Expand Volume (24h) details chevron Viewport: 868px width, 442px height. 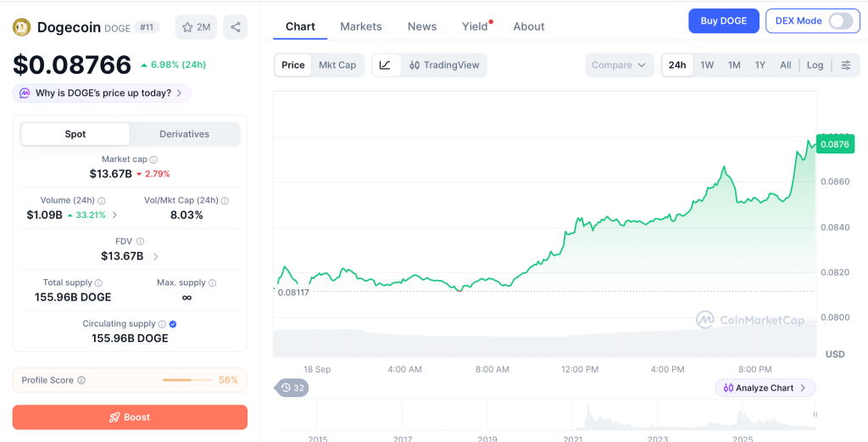[x=114, y=215]
